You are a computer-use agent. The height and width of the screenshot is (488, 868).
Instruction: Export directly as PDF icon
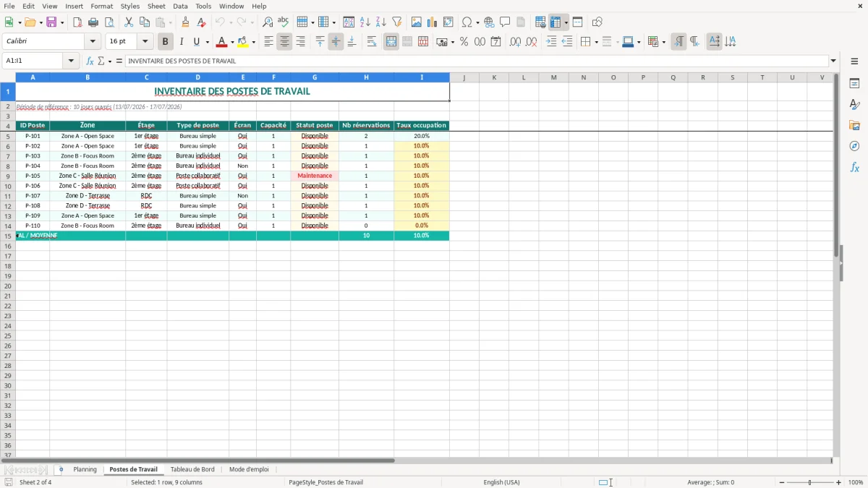(x=77, y=22)
